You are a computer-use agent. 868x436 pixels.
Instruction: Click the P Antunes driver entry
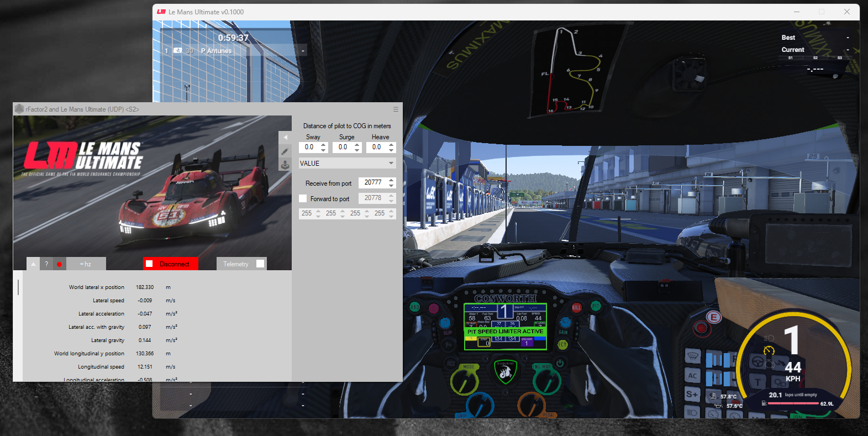pyautogui.click(x=216, y=51)
